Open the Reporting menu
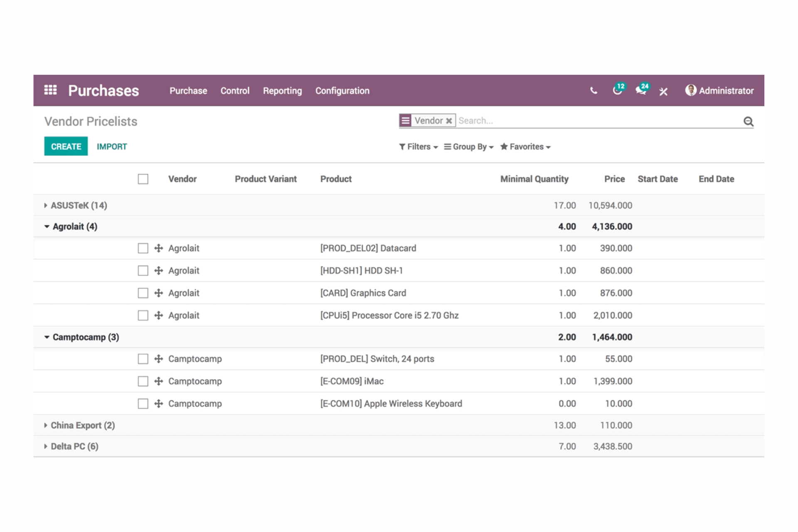The height and width of the screenshot is (532, 798). (282, 91)
